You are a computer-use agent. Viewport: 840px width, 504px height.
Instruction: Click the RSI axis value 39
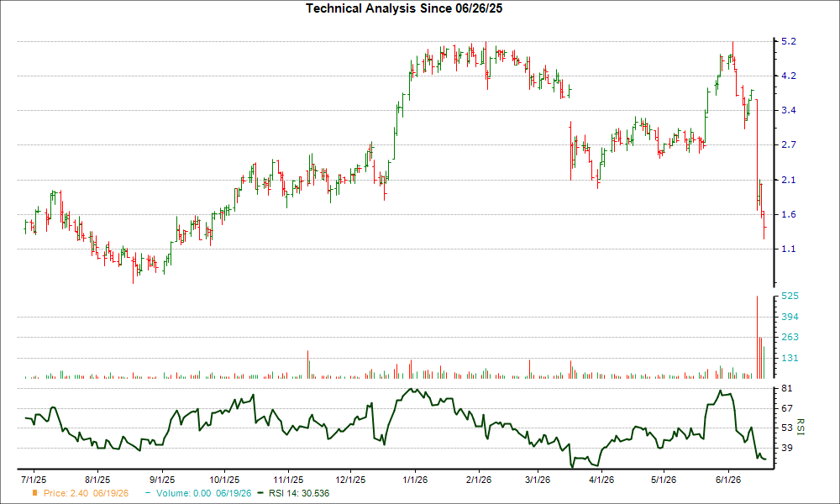pyautogui.click(x=787, y=448)
